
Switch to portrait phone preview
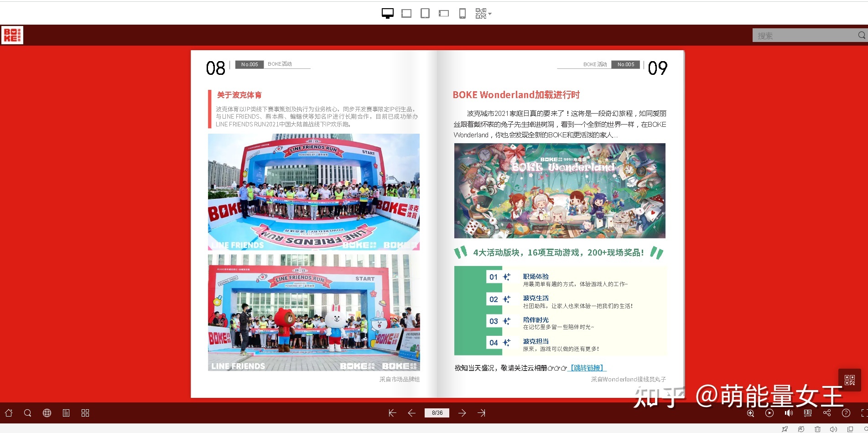pyautogui.click(x=462, y=14)
